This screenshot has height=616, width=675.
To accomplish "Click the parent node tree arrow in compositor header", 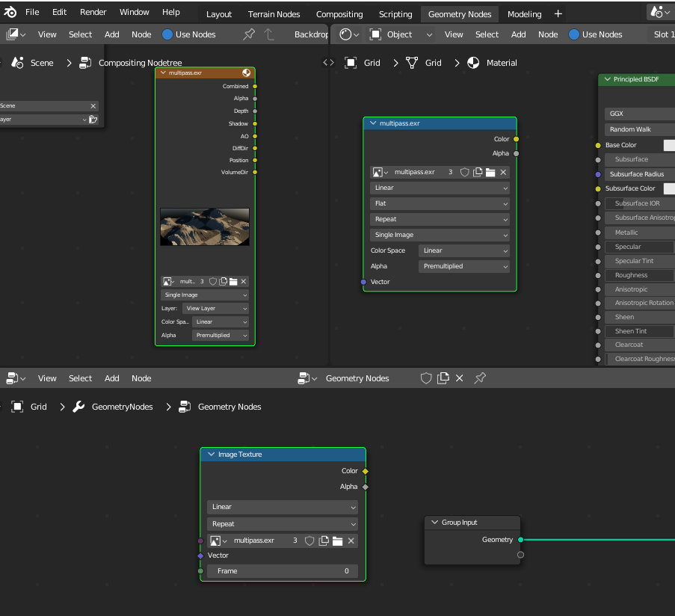I will tap(269, 34).
